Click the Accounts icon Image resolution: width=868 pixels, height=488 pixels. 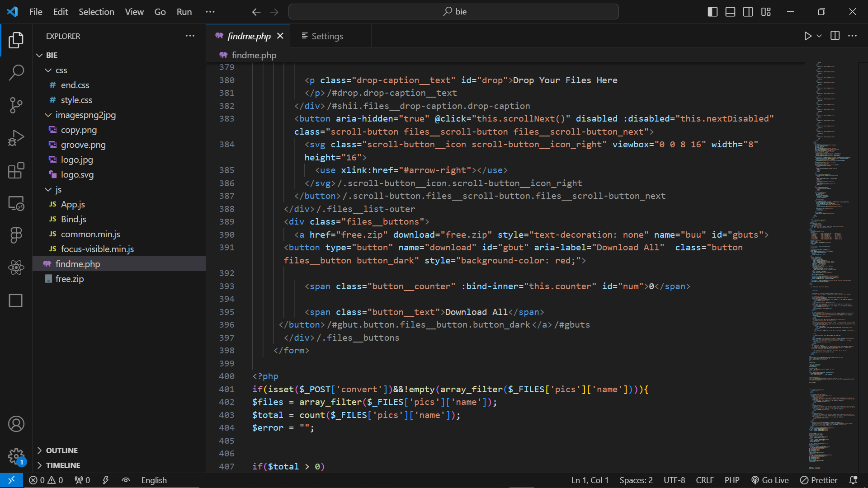pos(16,424)
